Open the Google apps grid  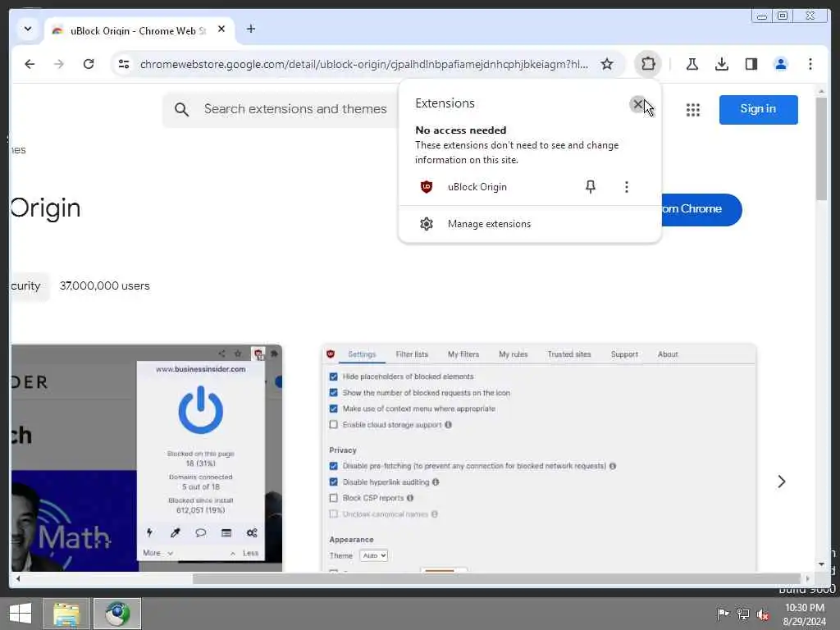click(692, 110)
